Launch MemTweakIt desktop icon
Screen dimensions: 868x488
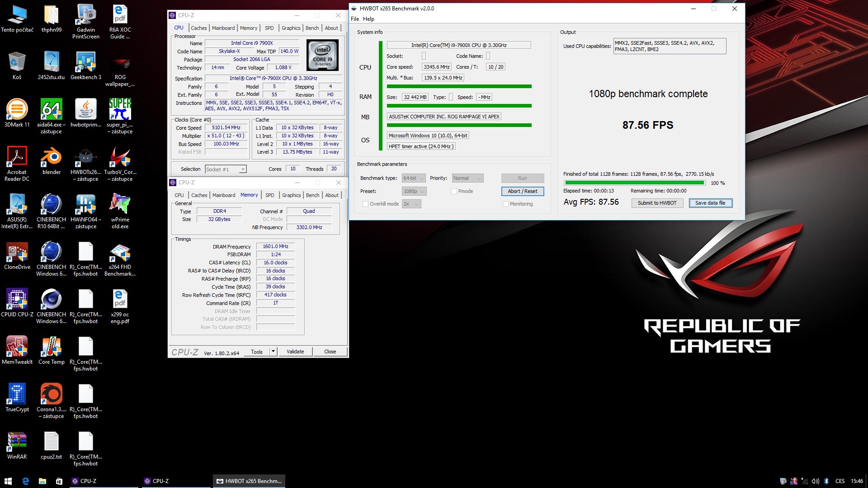(x=17, y=350)
